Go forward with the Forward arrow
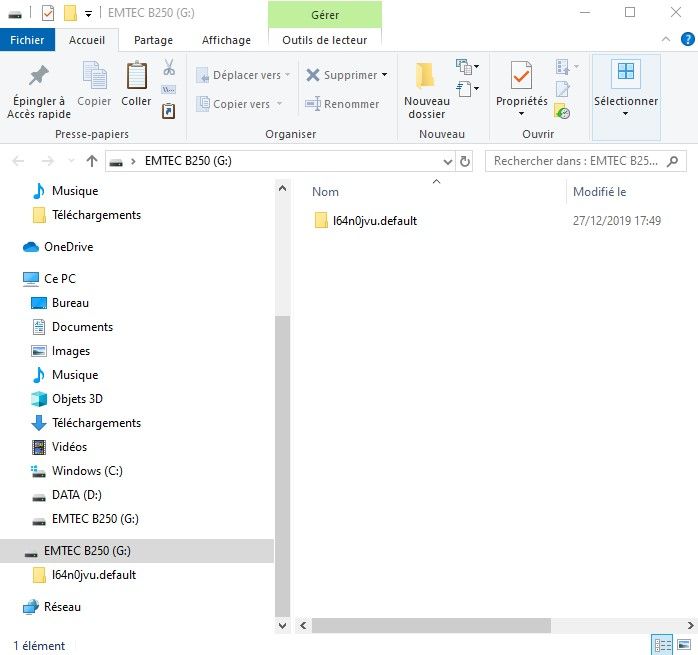The height and width of the screenshot is (655, 698). tap(47, 161)
